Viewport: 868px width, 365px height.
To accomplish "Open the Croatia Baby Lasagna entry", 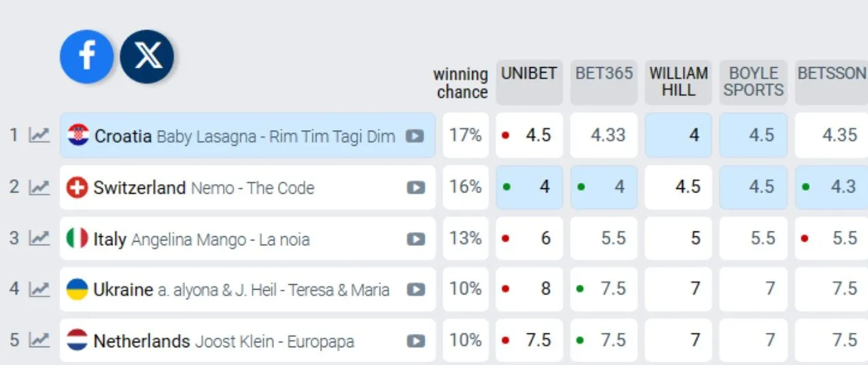I will tap(247, 136).
